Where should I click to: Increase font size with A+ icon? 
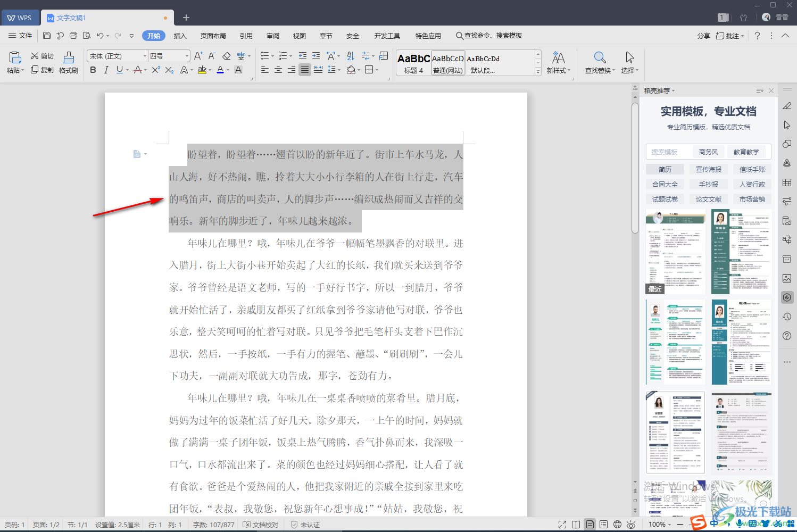(x=198, y=56)
